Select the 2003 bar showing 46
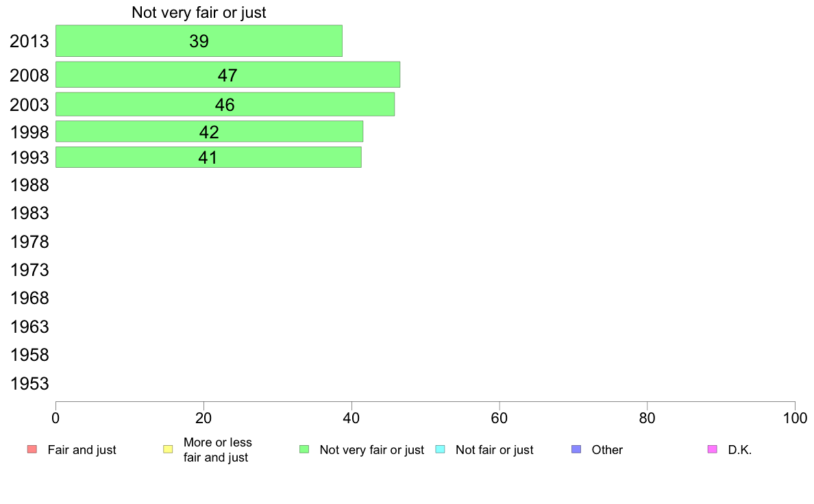 pos(225,104)
